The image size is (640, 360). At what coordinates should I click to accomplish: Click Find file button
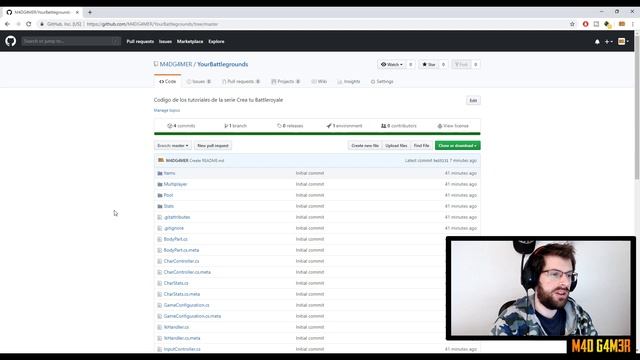(421, 146)
